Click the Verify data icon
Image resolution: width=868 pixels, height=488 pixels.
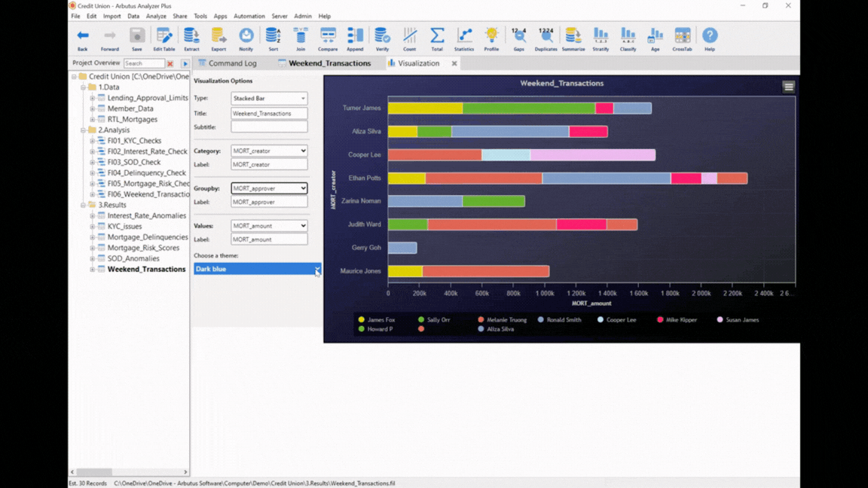pyautogui.click(x=382, y=38)
